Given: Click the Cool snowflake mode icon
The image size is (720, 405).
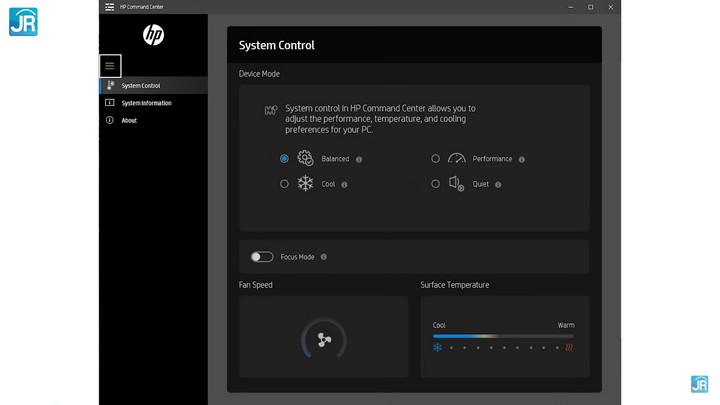Looking at the screenshot, I should (305, 184).
